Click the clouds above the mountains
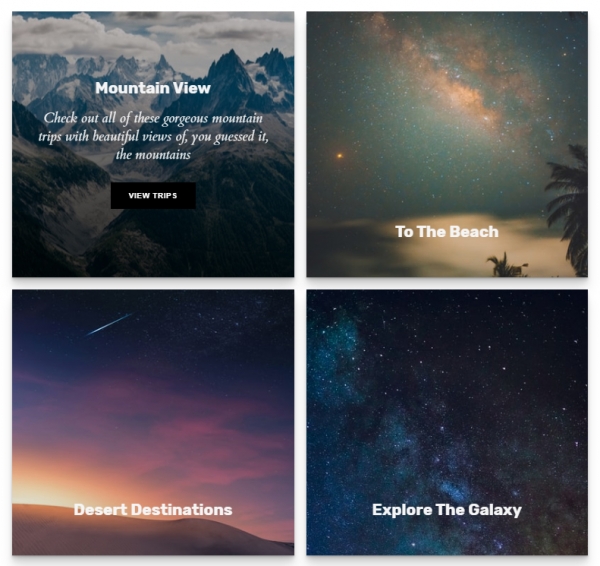Image resolution: width=600 pixels, height=566 pixels. 153,33
